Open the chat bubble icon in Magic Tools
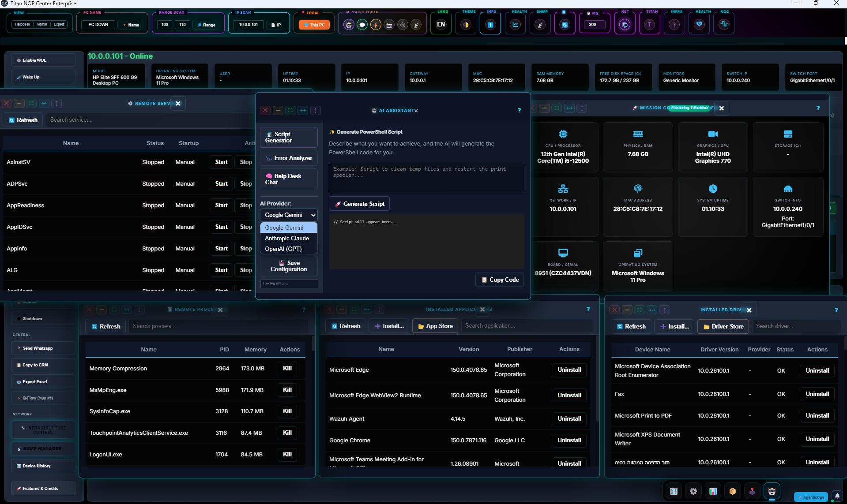Viewport: 847px width, 504px height. [x=362, y=25]
